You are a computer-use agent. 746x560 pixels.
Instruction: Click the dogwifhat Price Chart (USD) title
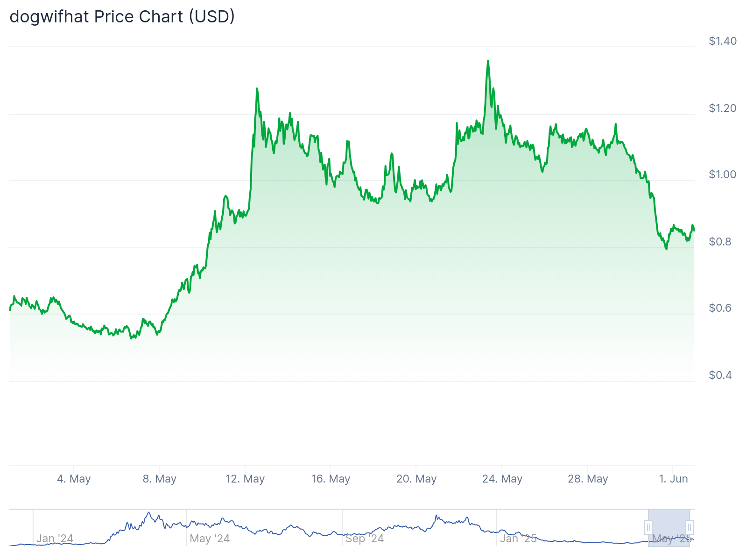tap(122, 17)
